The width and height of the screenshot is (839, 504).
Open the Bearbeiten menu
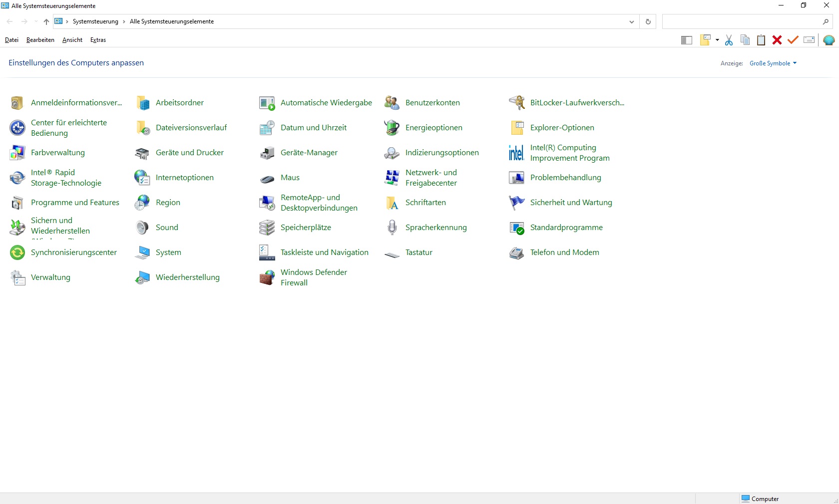[40, 40]
